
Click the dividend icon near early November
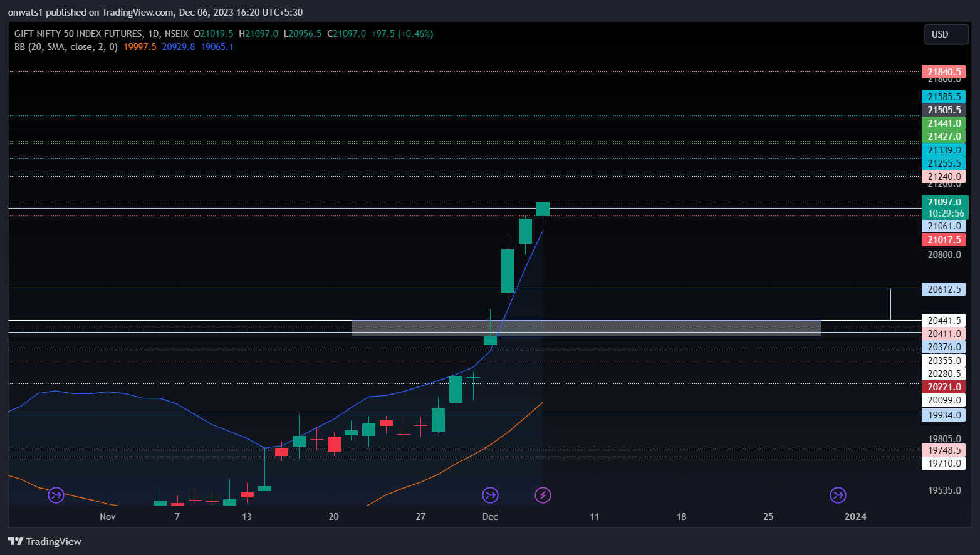(x=56, y=495)
